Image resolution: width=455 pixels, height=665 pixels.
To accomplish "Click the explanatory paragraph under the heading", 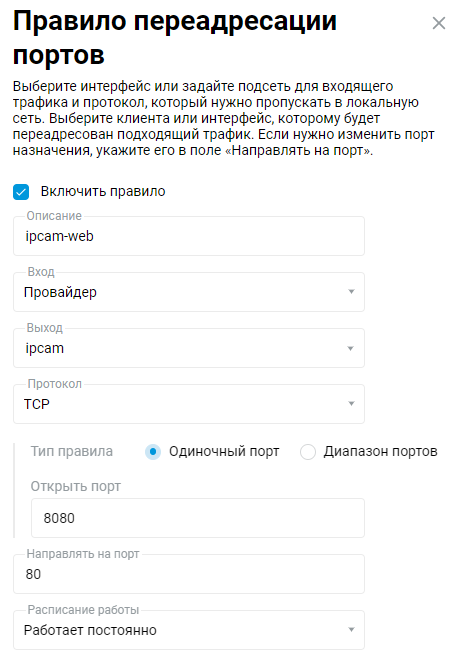I will [x=223, y=118].
